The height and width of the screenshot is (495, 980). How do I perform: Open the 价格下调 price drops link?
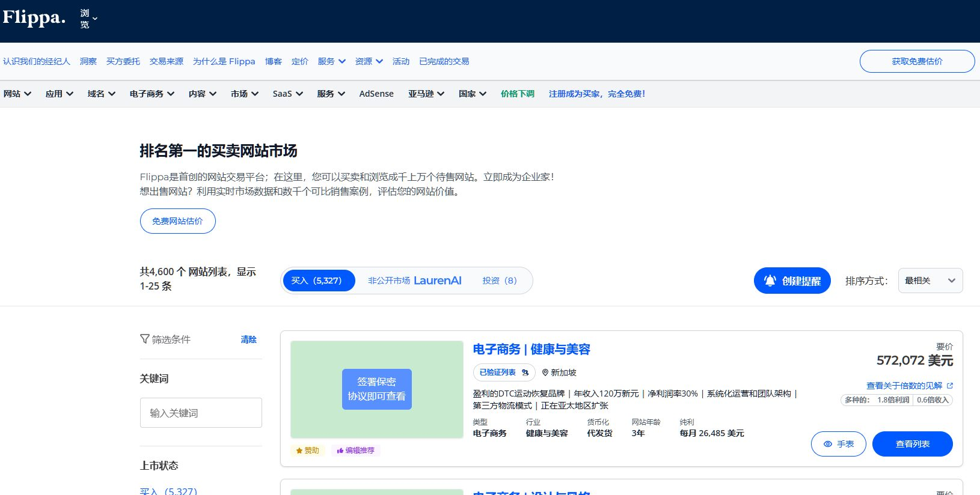[518, 94]
